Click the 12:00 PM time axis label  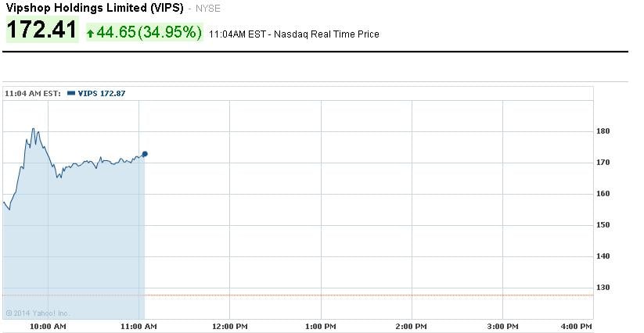point(230,325)
